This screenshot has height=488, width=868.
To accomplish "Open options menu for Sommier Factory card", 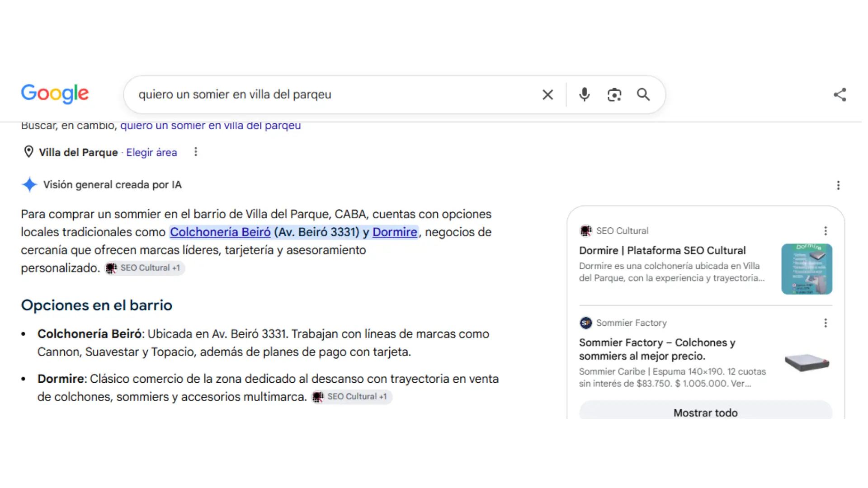I will click(x=826, y=323).
